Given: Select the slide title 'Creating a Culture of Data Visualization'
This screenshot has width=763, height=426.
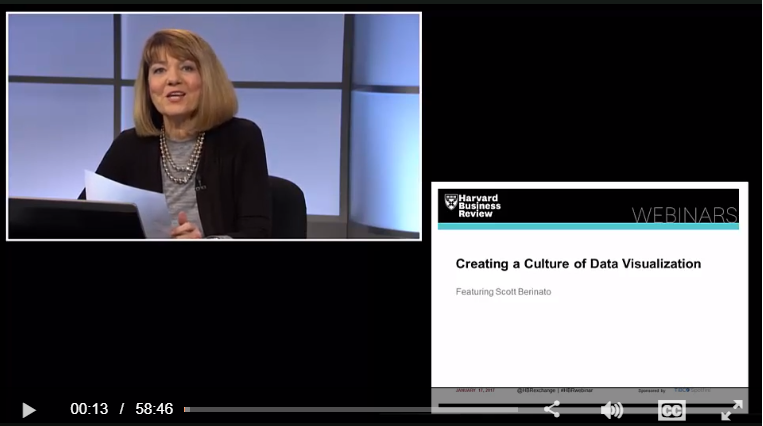Looking at the screenshot, I should (x=578, y=264).
